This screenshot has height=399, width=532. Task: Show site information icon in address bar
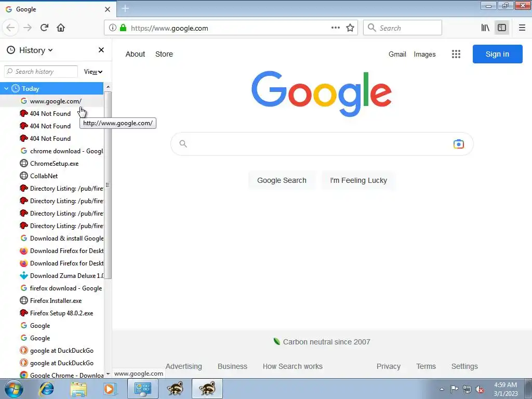coord(113,28)
